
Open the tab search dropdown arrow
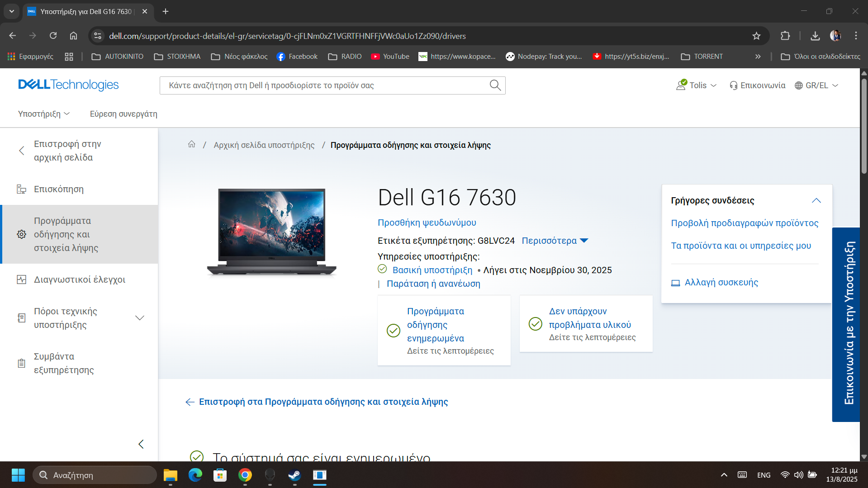pos(11,11)
